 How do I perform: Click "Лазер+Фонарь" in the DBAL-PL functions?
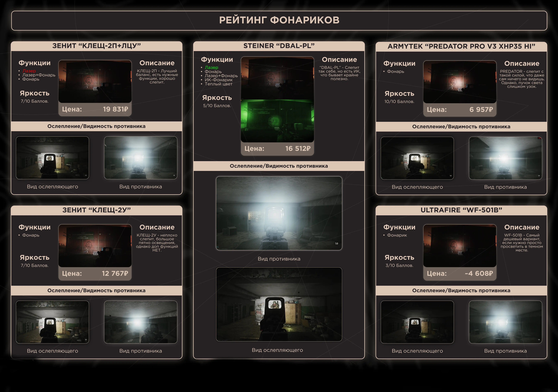point(221,76)
